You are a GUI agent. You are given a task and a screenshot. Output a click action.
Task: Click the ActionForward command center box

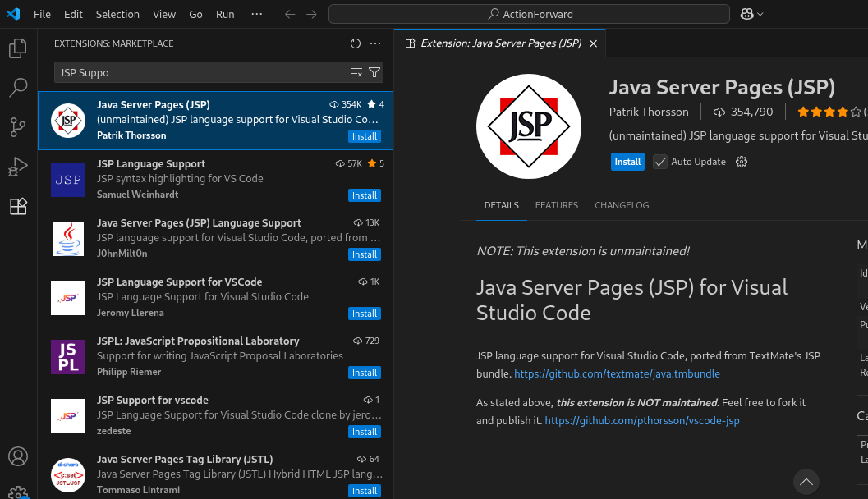pos(529,15)
